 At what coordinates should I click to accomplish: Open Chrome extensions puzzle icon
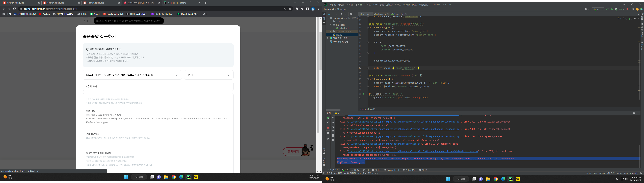pos(297,9)
